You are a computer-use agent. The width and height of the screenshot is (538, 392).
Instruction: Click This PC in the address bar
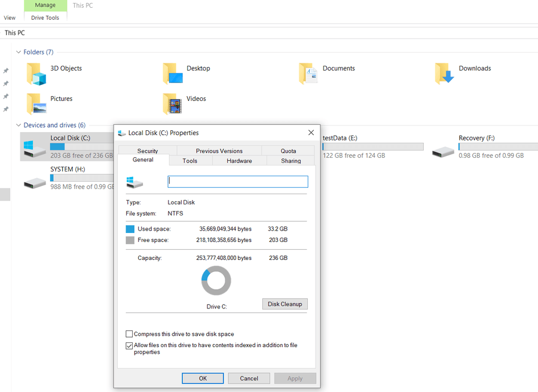click(15, 33)
